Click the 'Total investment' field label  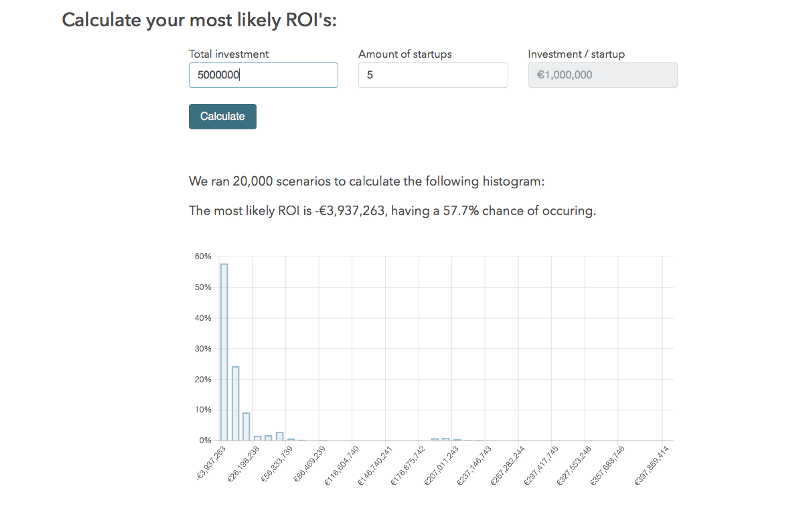pyautogui.click(x=229, y=54)
